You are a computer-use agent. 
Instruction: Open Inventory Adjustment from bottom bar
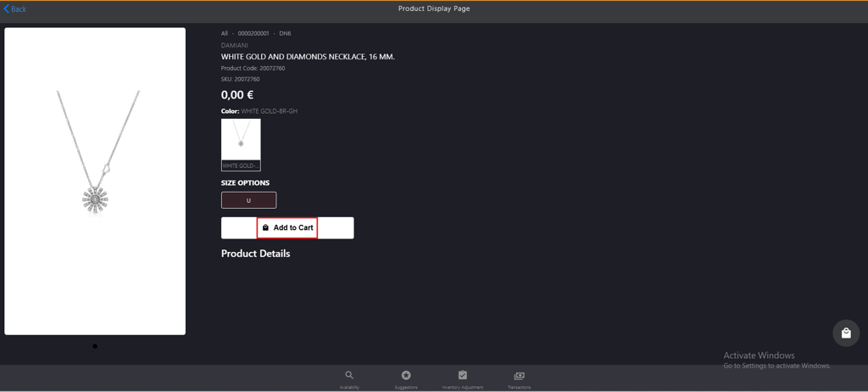point(463,379)
